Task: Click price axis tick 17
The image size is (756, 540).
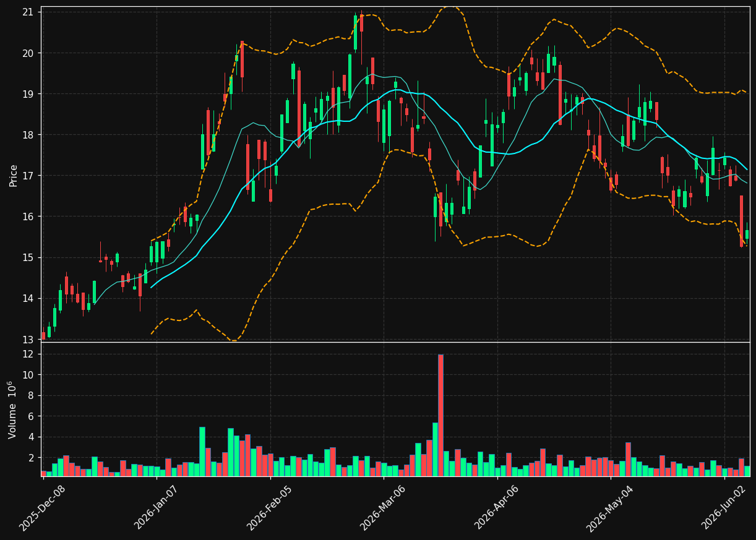Action: tap(28, 176)
